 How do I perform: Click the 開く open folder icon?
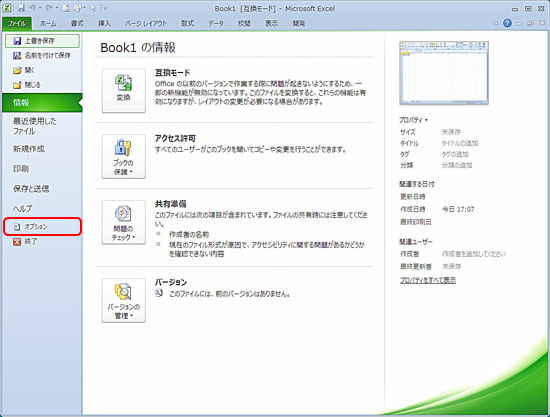point(17,70)
